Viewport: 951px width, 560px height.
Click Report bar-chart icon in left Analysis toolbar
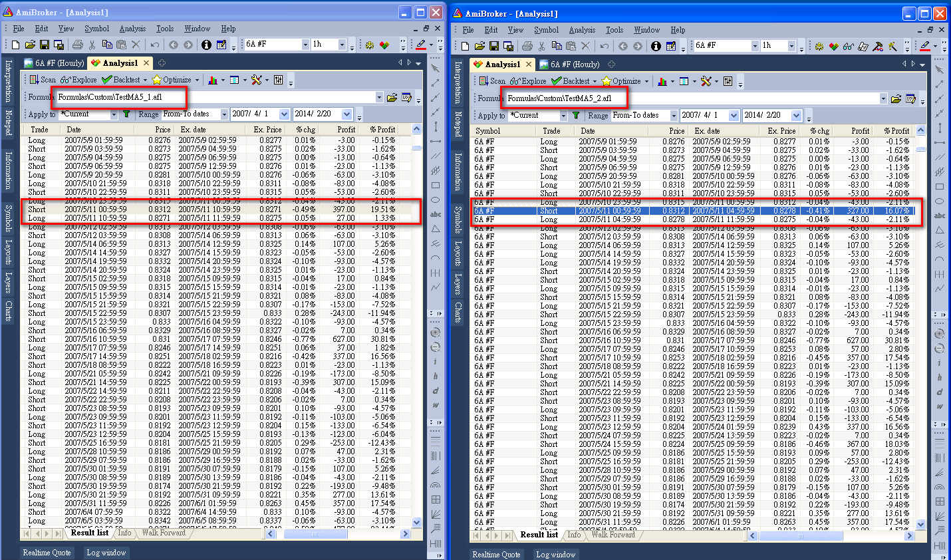(212, 80)
